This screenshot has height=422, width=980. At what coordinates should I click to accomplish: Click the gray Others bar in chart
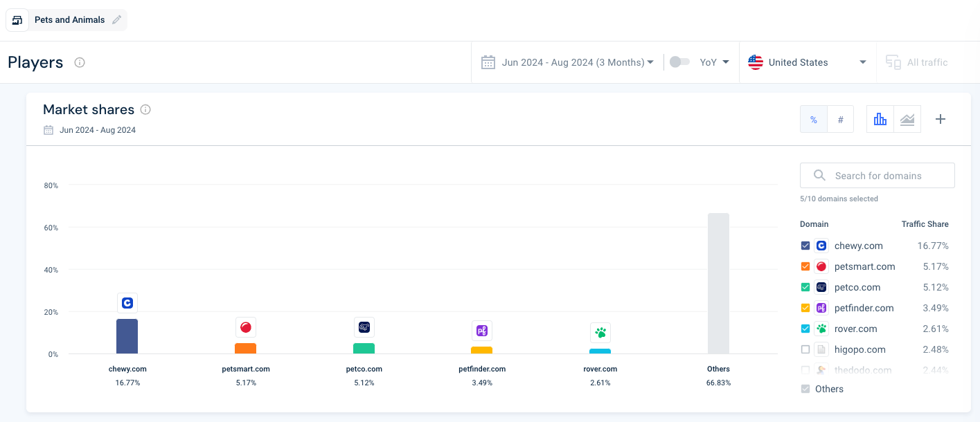(718, 284)
